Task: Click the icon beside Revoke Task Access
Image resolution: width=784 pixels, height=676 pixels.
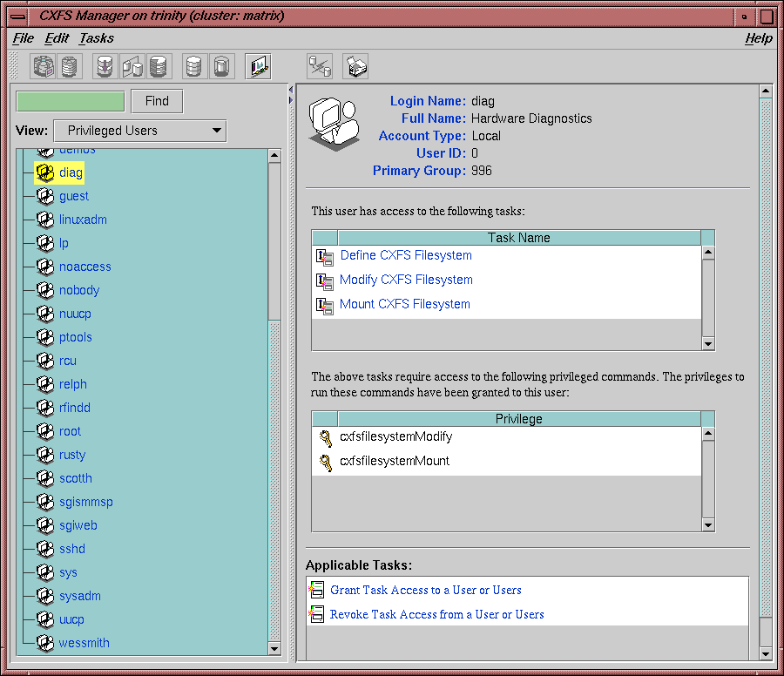Action: [x=316, y=614]
